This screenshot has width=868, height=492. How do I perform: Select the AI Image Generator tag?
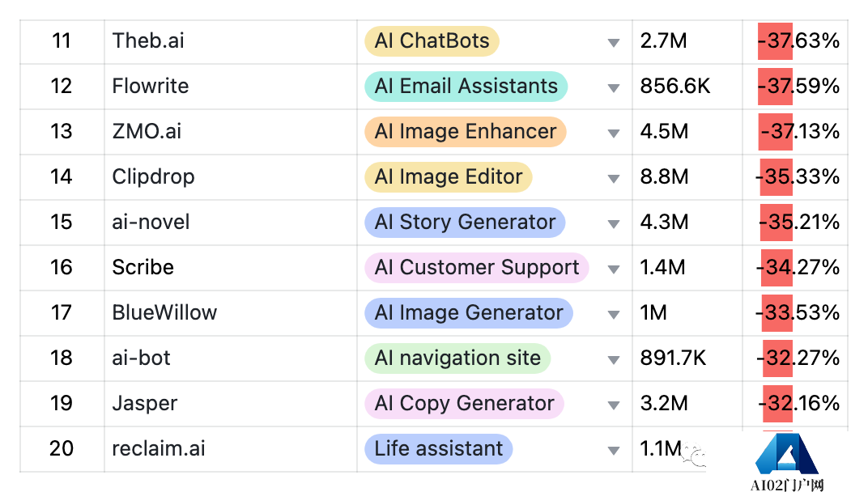(468, 313)
